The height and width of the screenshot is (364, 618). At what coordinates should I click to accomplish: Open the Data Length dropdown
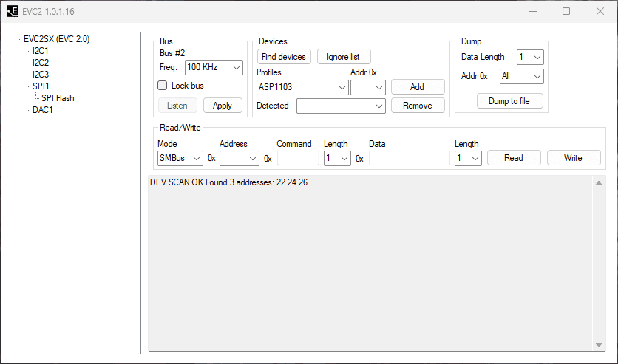(x=530, y=57)
